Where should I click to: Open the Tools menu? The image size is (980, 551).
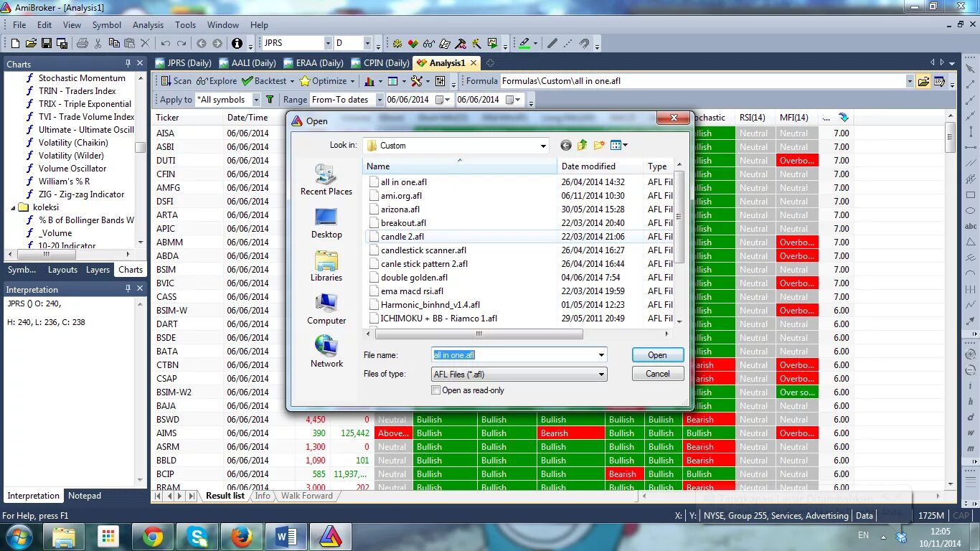click(x=185, y=24)
